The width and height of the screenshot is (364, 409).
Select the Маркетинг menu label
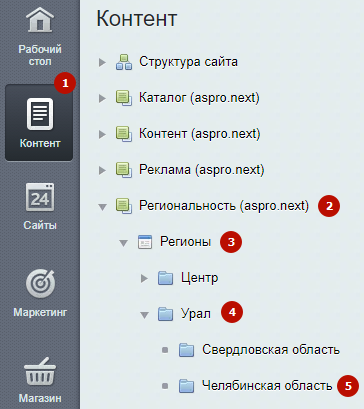[40, 312]
